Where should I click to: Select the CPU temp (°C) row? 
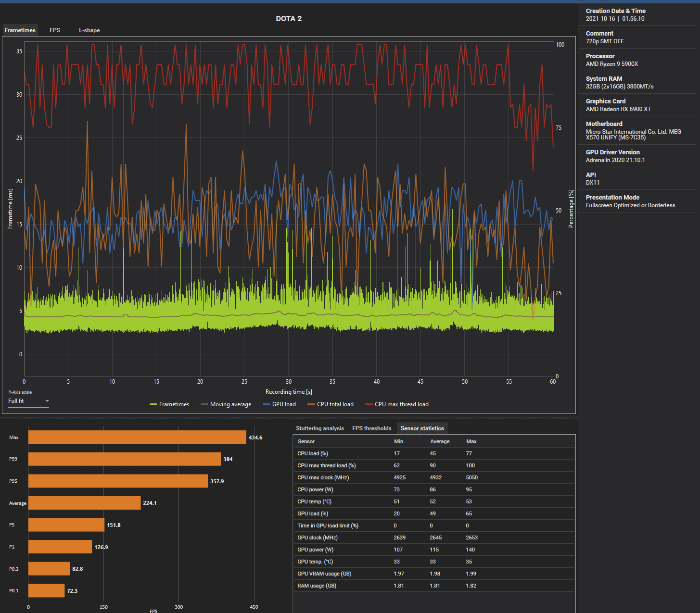[434, 501]
